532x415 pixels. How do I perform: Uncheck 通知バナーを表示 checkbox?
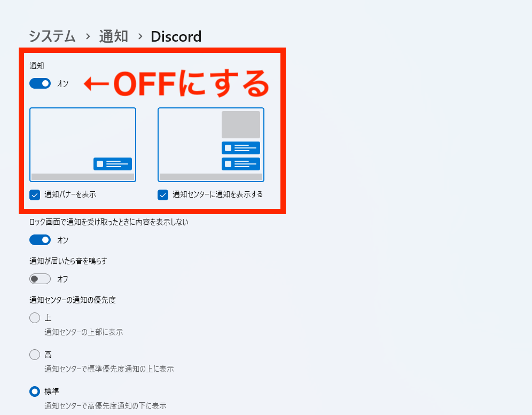35,195
